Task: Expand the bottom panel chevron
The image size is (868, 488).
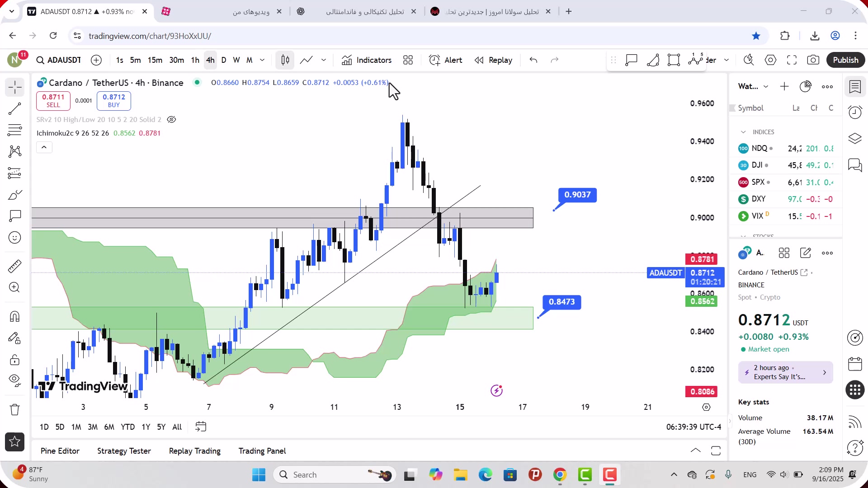Action: click(x=696, y=450)
